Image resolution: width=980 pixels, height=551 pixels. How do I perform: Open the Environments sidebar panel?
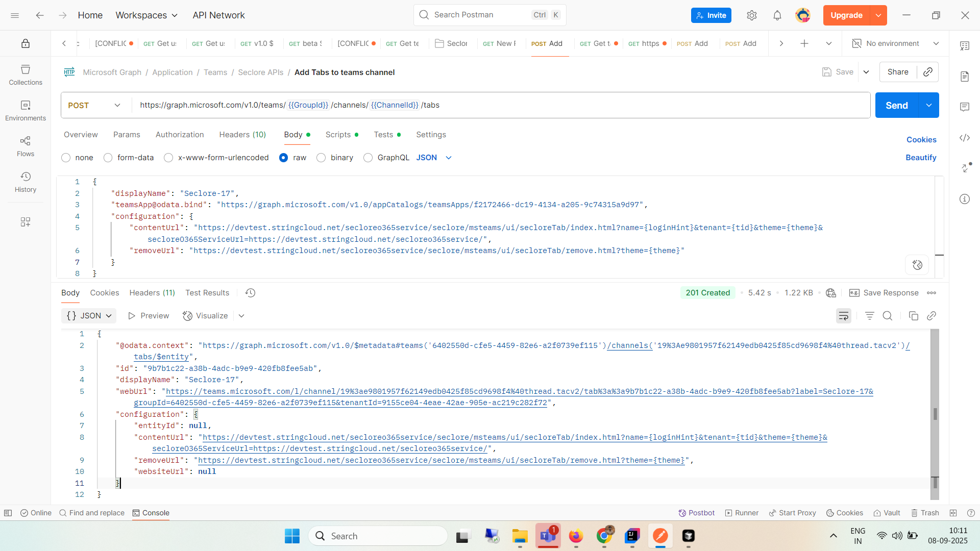[25, 110]
